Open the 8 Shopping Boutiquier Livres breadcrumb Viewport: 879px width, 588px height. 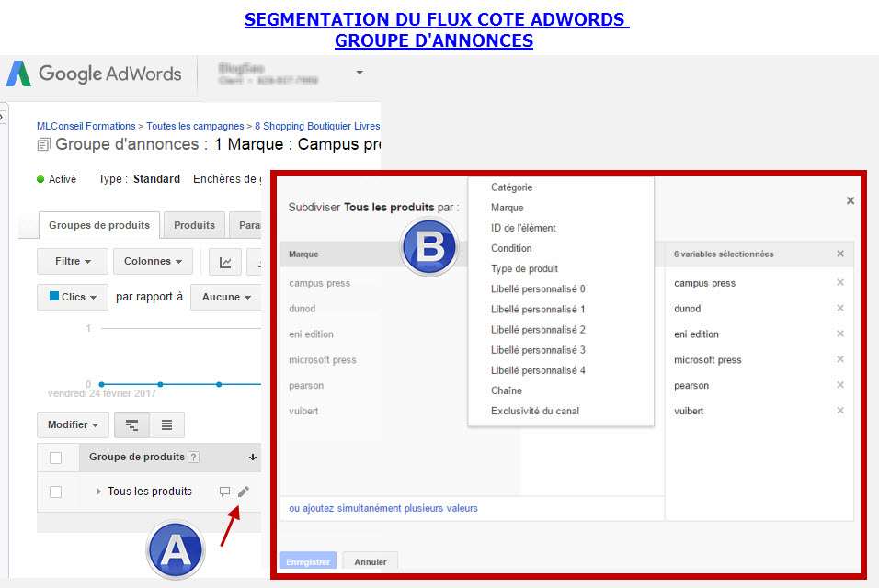point(317,126)
